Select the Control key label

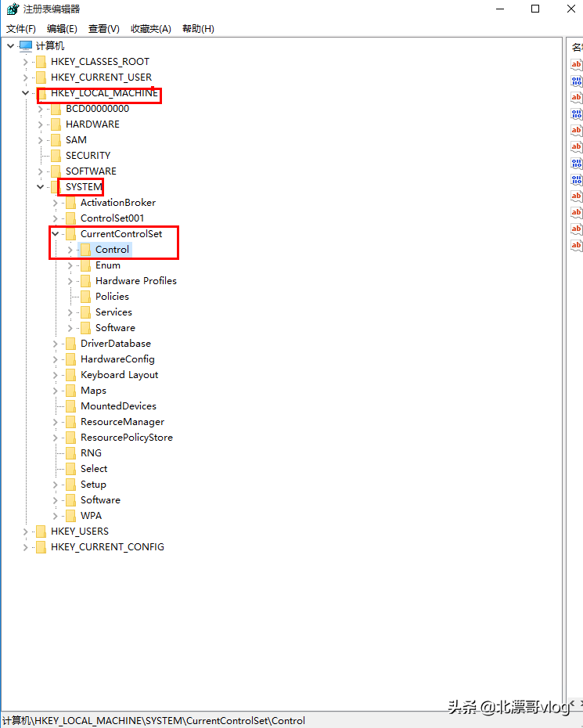tap(113, 250)
